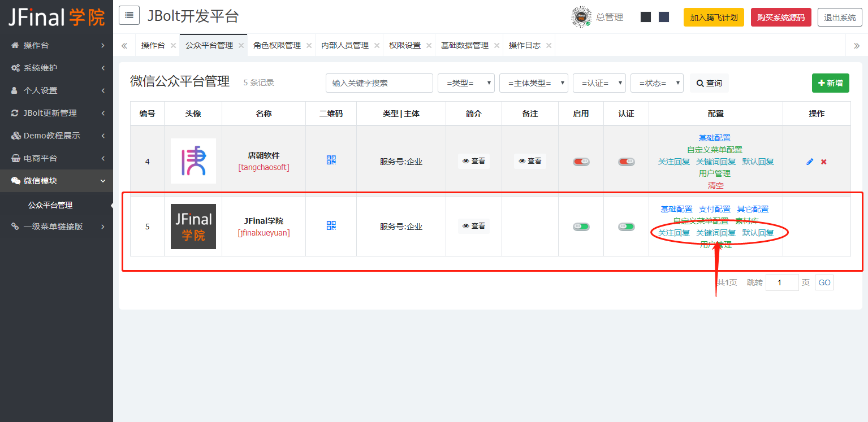Open the =认证= dropdown filter
Image resolution: width=868 pixels, height=422 pixels.
599,83
